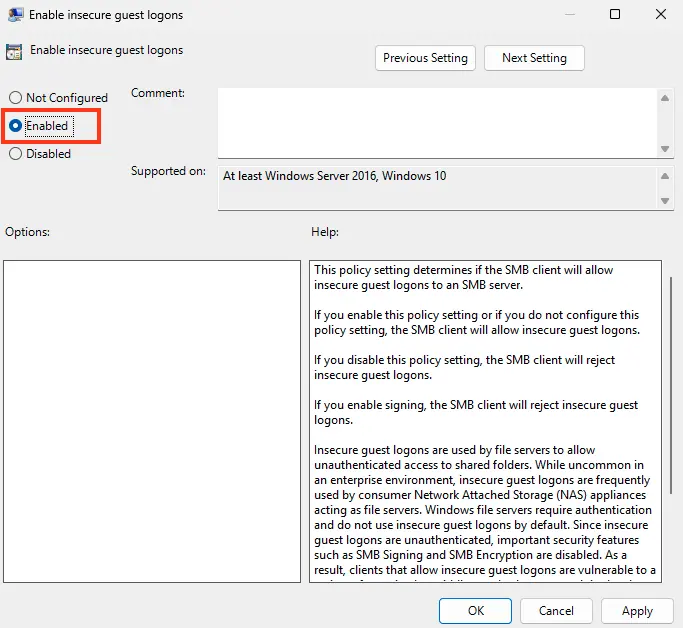Select the Not Configured radio button
Screen dimensions: 683x628
pyautogui.click(x=16, y=98)
